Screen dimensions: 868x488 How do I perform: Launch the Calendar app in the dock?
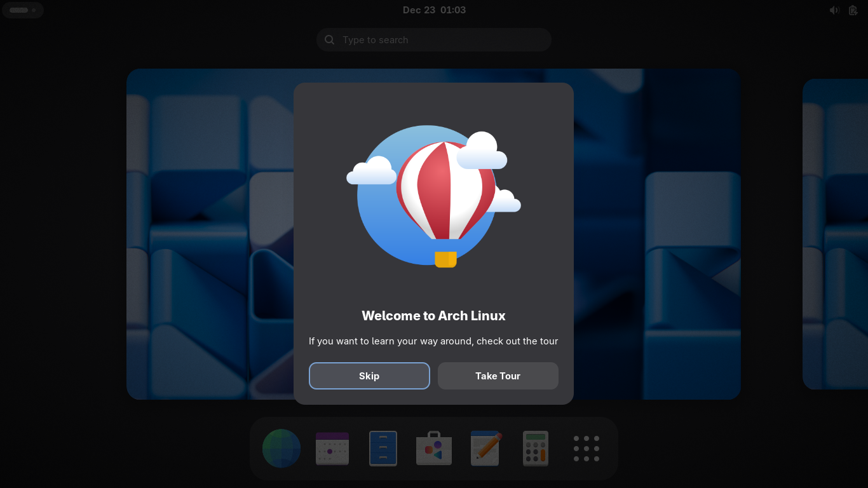tap(332, 449)
